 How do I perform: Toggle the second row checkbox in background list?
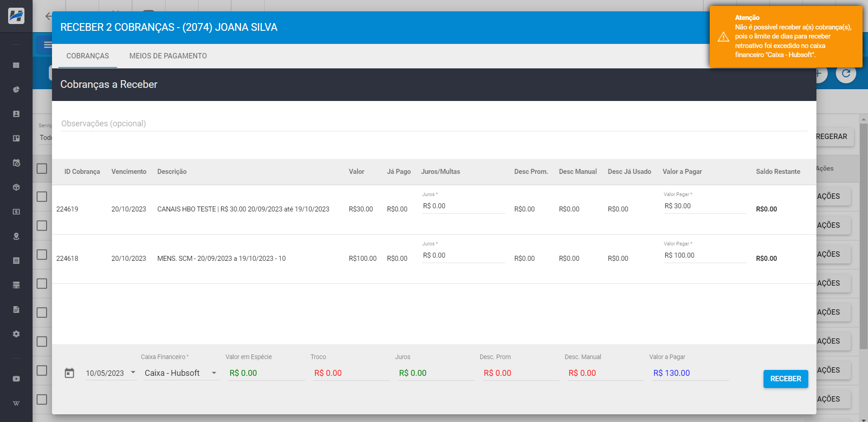[x=42, y=225]
